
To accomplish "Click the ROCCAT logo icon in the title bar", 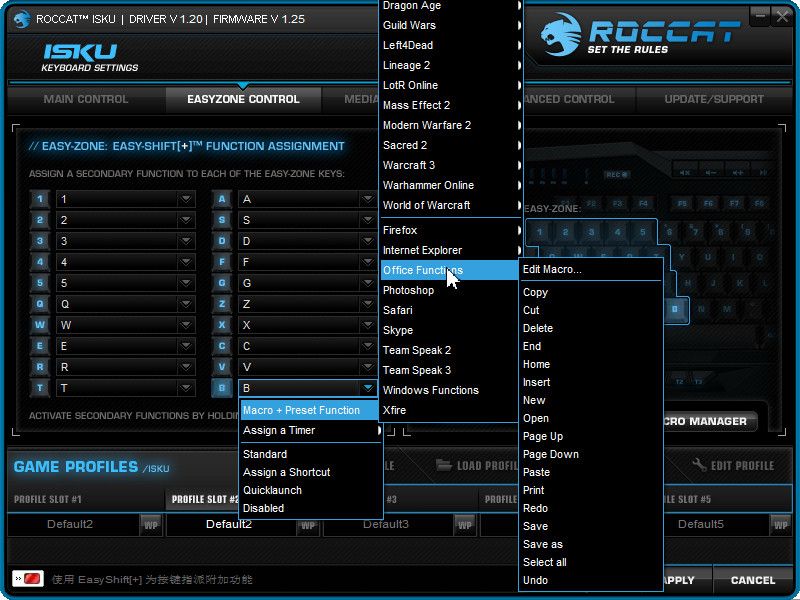I will tap(21, 19).
